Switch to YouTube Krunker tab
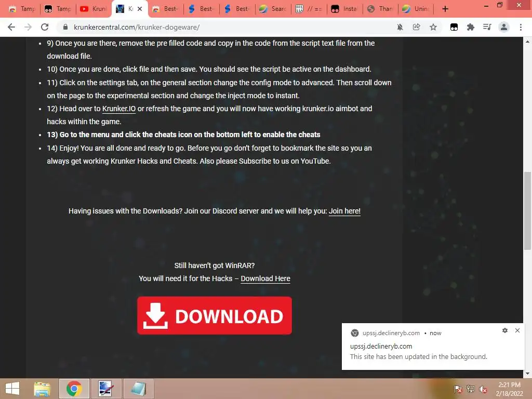532x399 pixels. tap(94, 9)
